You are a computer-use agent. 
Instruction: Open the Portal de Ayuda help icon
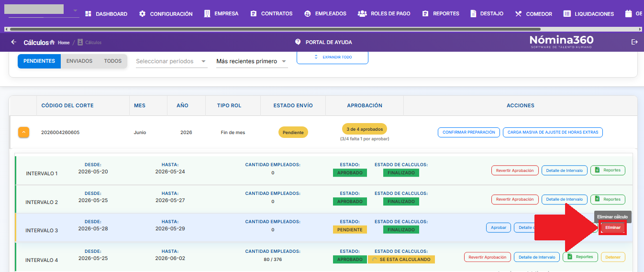298,42
